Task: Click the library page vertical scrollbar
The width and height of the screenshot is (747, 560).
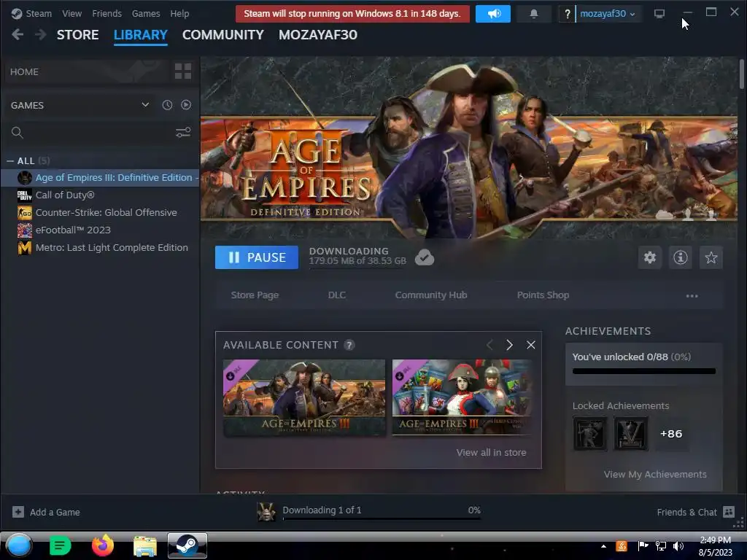Action: (x=741, y=74)
